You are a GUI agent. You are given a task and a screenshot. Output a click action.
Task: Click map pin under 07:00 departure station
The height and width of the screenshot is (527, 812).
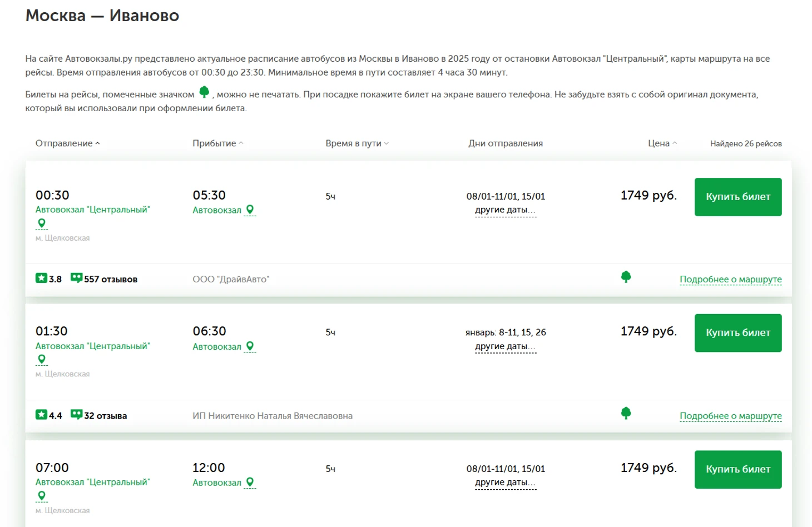click(x=42, y=496)
